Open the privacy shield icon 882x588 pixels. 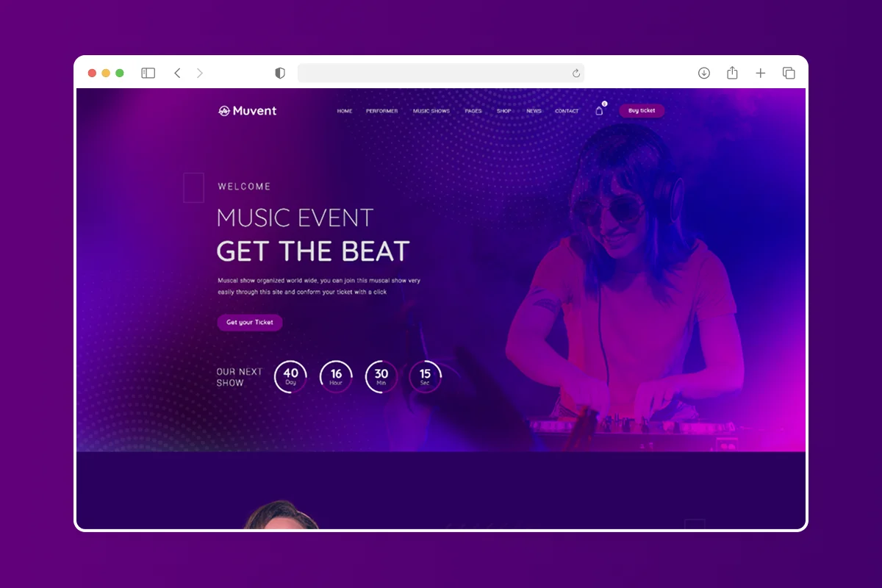(x=280, y=73)
